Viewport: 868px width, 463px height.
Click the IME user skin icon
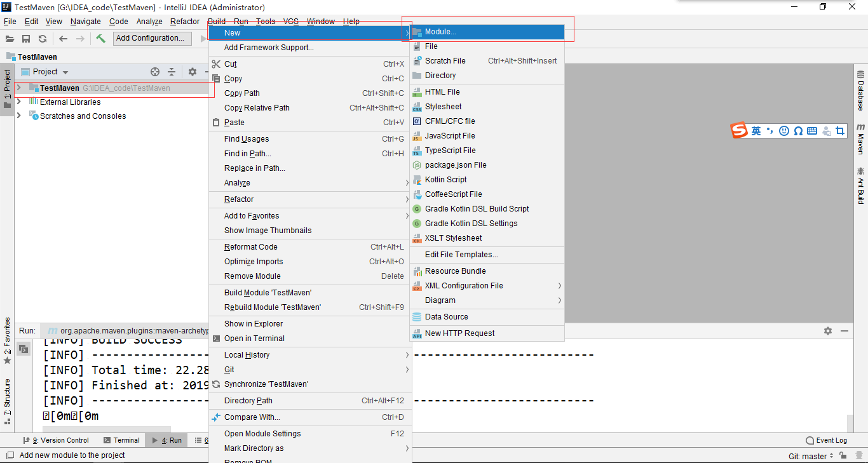point(827,131)
